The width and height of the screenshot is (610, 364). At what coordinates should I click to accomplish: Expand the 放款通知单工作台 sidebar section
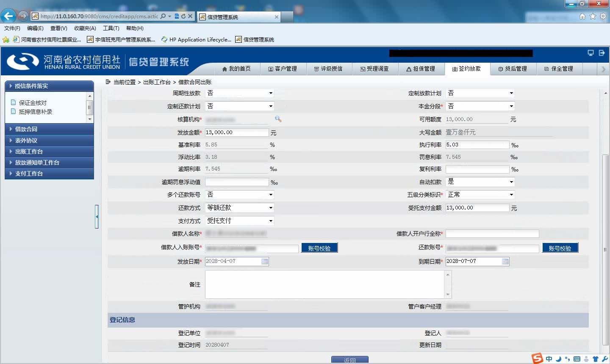tap(49, 163)
